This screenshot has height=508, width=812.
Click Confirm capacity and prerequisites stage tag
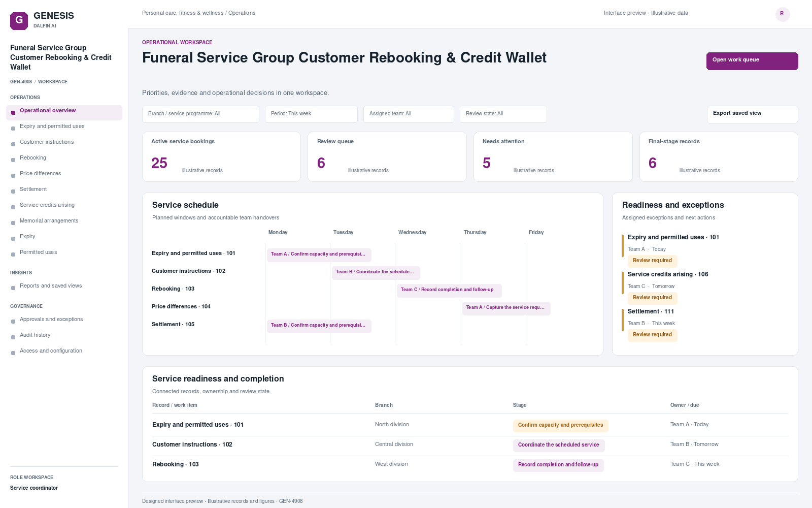[560, 425]
